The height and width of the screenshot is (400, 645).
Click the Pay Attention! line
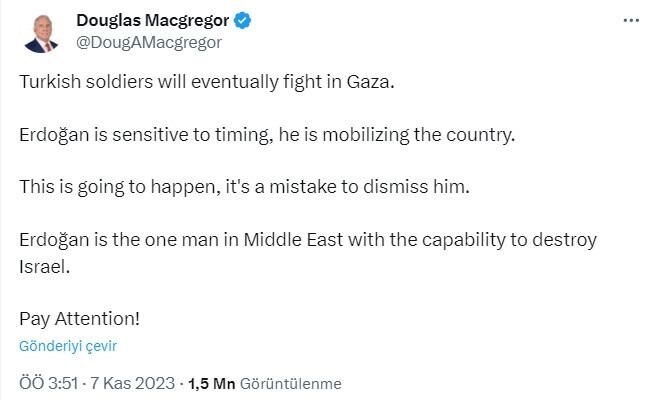click(79, 319)
